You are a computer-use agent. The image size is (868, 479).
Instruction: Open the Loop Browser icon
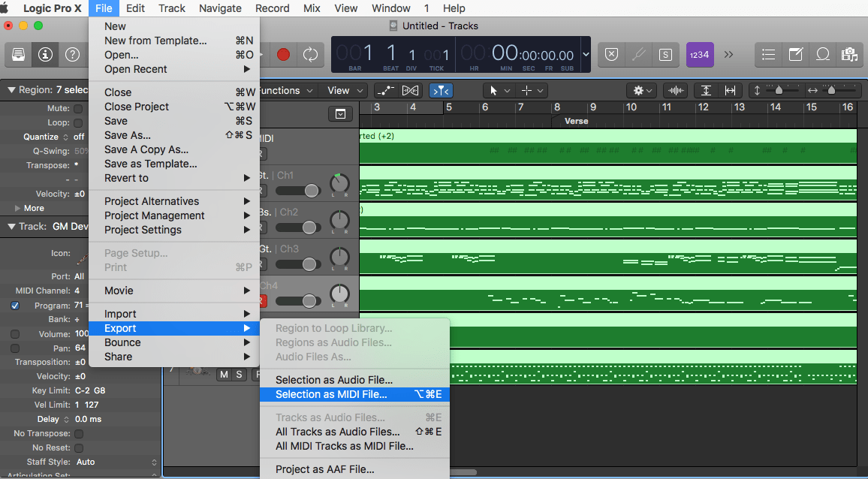pyautogui.click(x=823, y=54)
